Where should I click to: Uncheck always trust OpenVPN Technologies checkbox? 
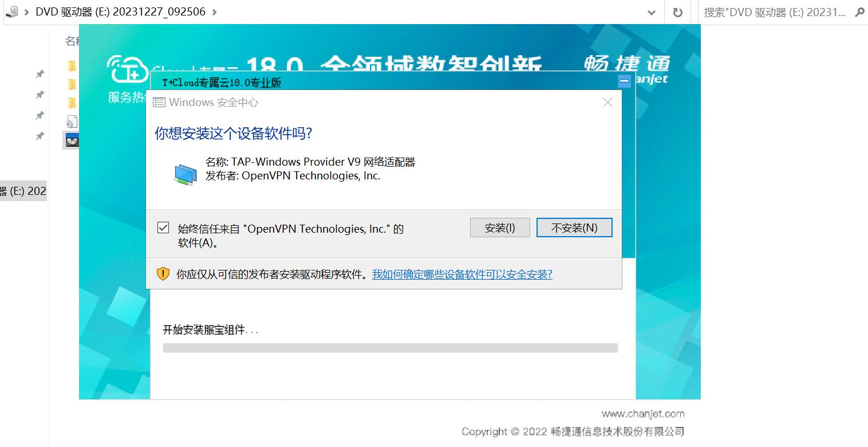point(163,228)
